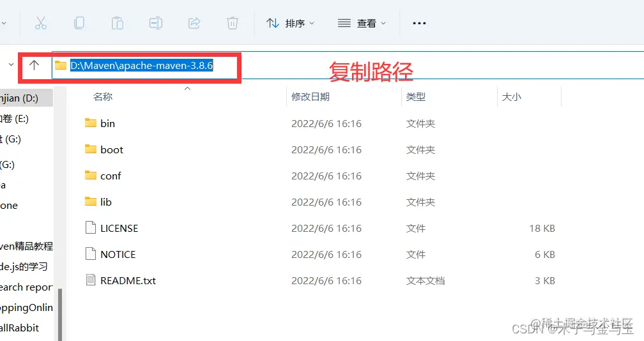This screenshot has height=341, width=644.
Task: Sort by the 修改日期 column header
Action: 310,97
